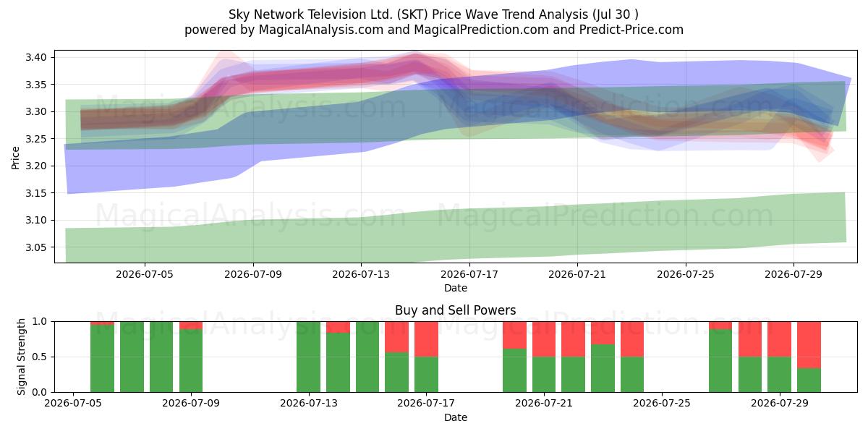Click the 'Date' label under the price chart
Screen dimensions: 868x434
(x=456, y=288)
